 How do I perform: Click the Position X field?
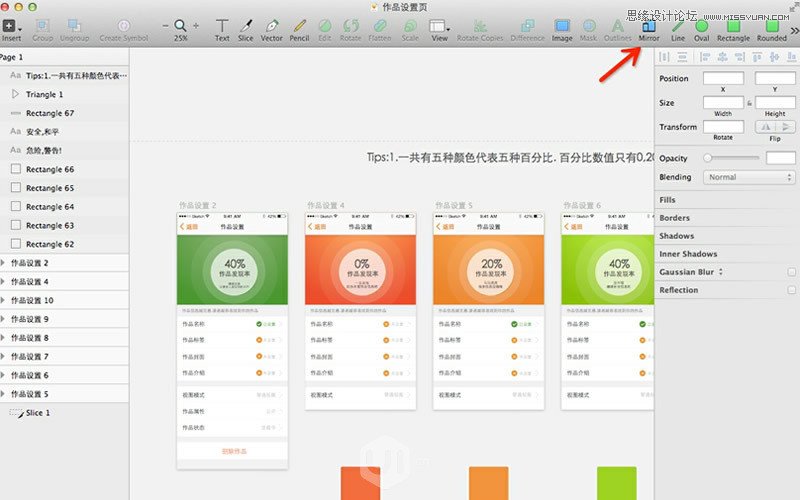coord(723,78)
